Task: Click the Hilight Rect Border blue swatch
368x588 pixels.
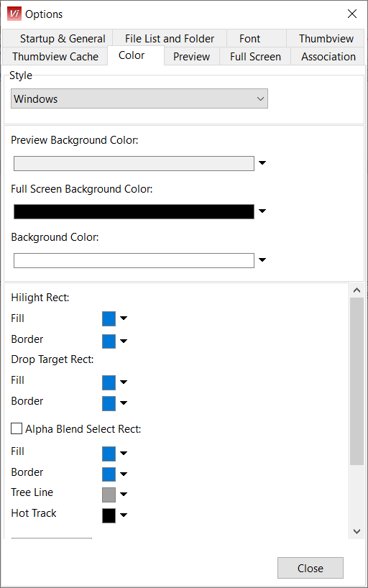Action: 109,341
